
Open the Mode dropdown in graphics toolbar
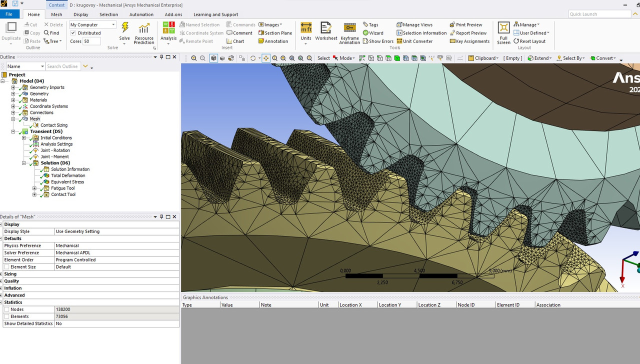click(343, 58)
